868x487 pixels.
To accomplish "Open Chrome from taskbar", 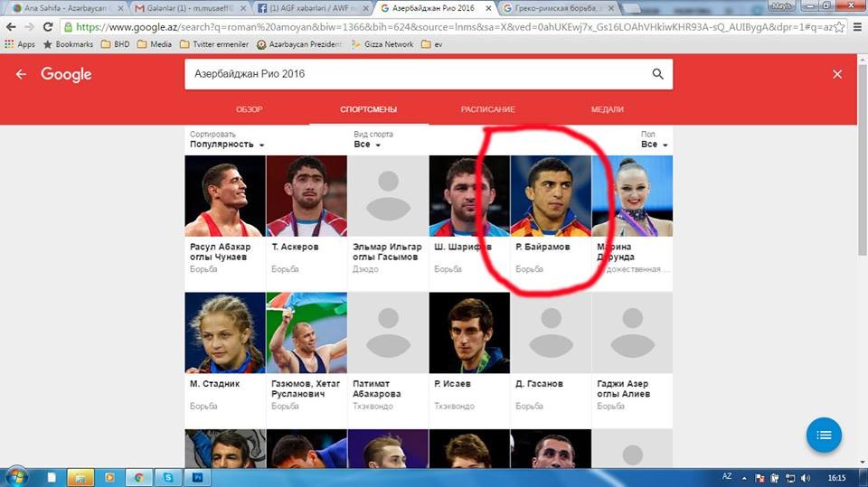I will click(138, 477).
